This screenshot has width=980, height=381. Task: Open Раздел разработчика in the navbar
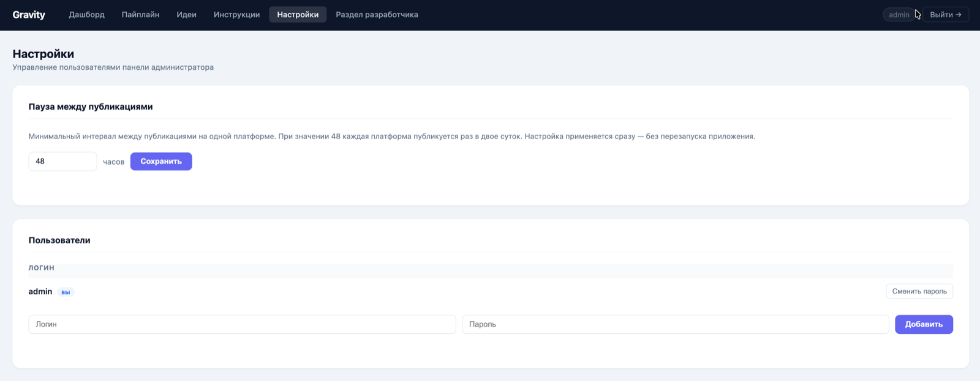[x=377, y=15]
